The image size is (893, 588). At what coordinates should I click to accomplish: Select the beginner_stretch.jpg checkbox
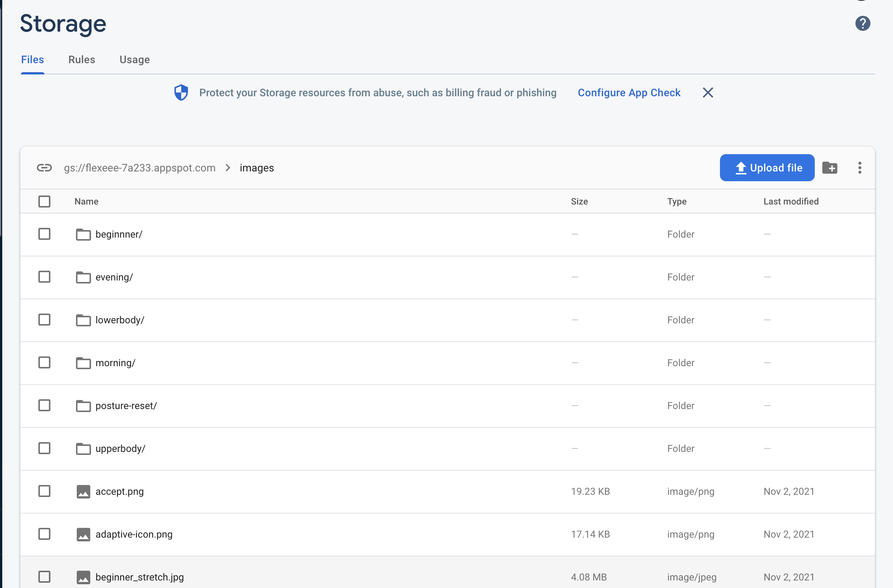[x=44, y=577]
